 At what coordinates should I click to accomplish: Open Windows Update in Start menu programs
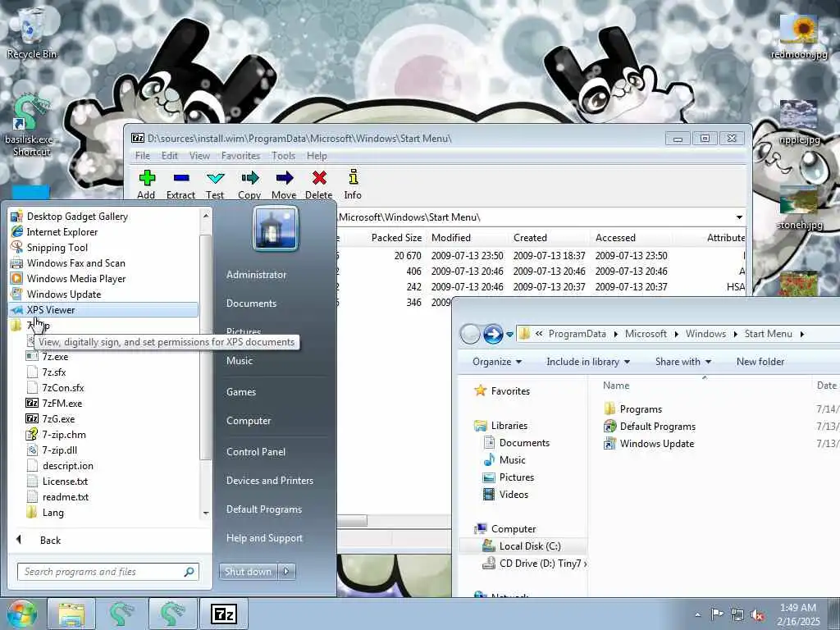tap(104, 294)
